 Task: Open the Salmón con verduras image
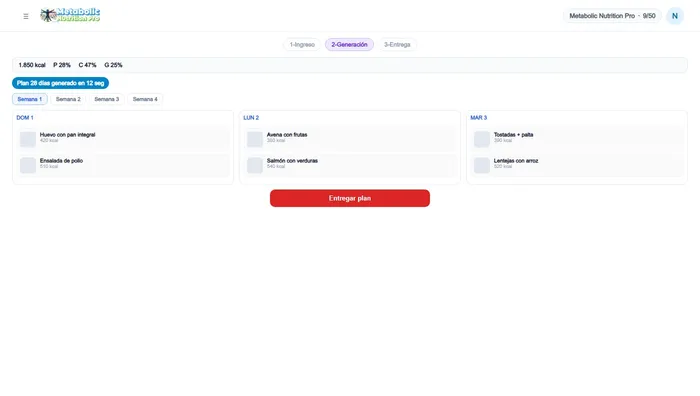point(254,165)
